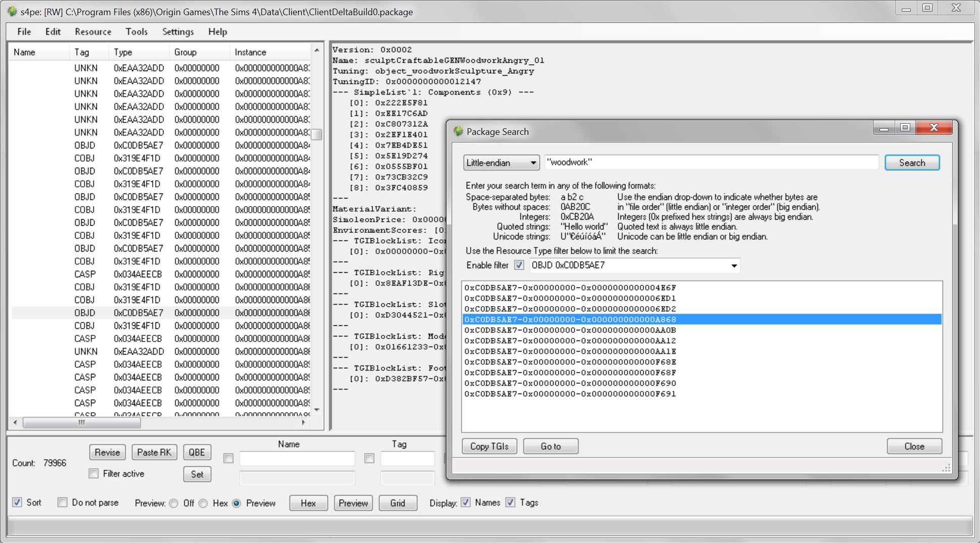Minimize the s4pe main window

pos(906,9)
